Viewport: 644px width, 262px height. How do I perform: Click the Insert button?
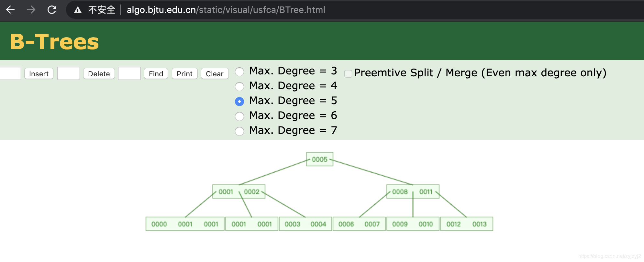(39, 74)
